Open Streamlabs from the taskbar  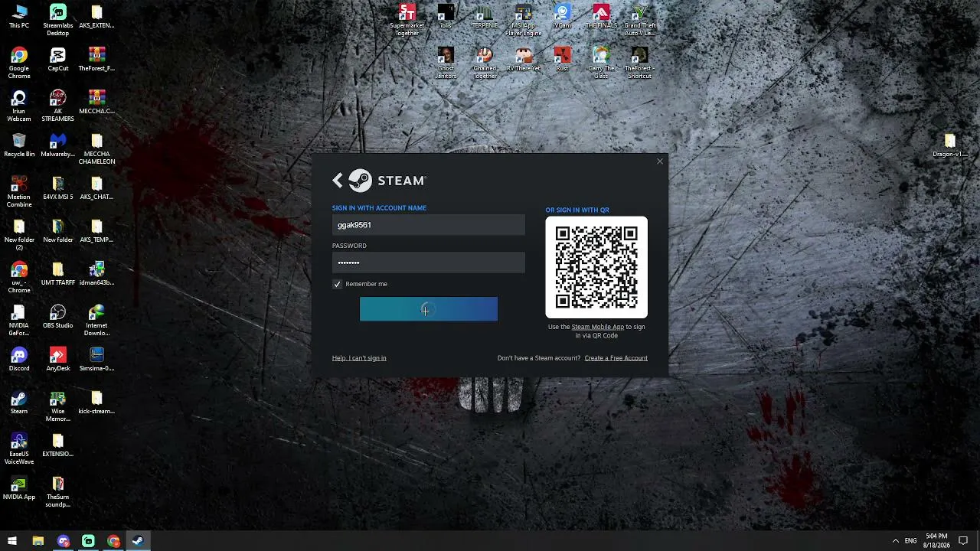coord(89,541)
